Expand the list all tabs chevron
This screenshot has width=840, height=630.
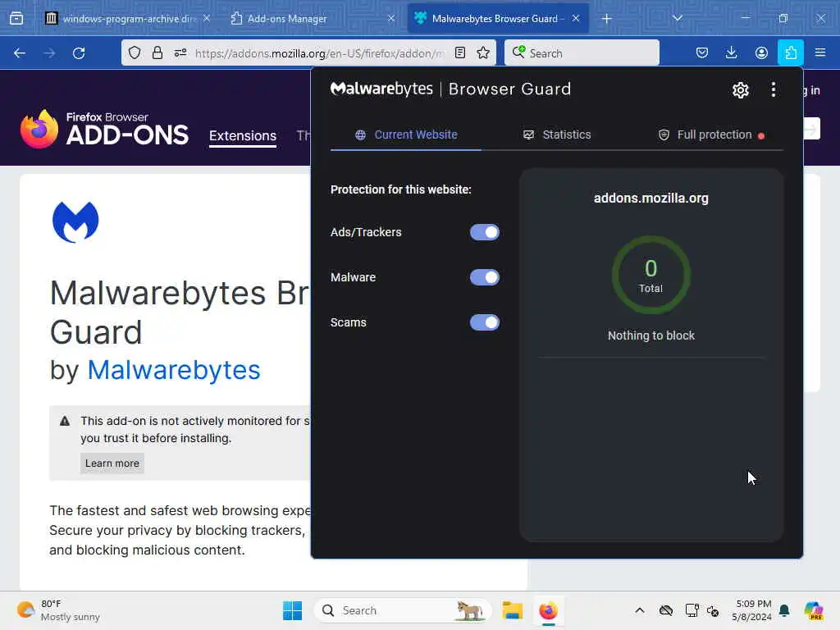(677, 18)
